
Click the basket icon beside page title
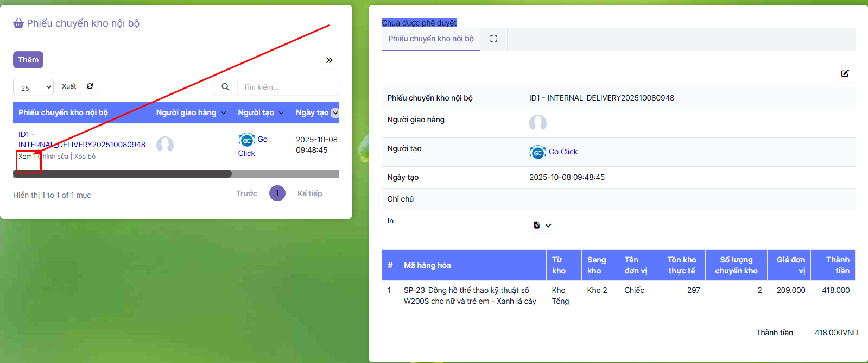18,23
